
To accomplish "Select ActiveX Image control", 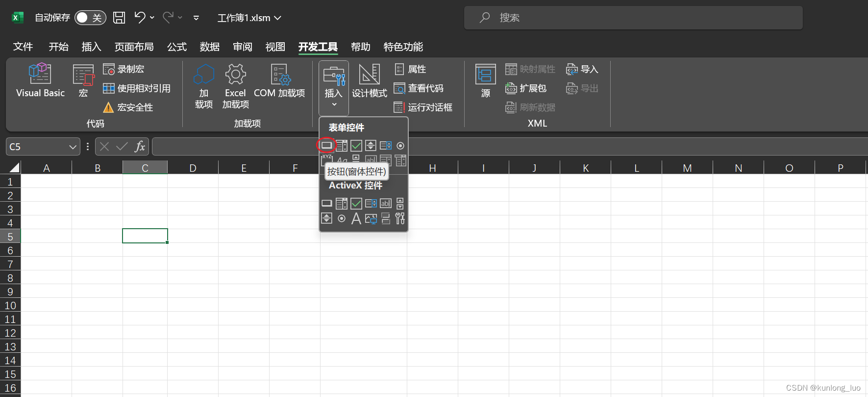I will pos(371,218).
